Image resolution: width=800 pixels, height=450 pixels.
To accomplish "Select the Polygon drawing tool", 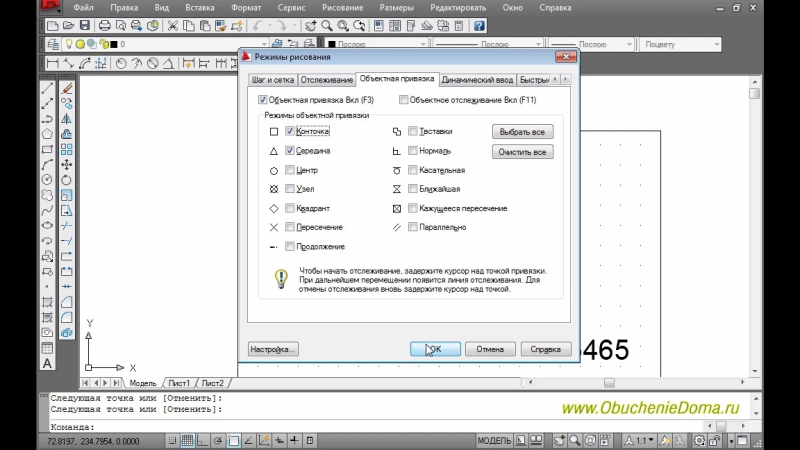I will coord(47,134).
